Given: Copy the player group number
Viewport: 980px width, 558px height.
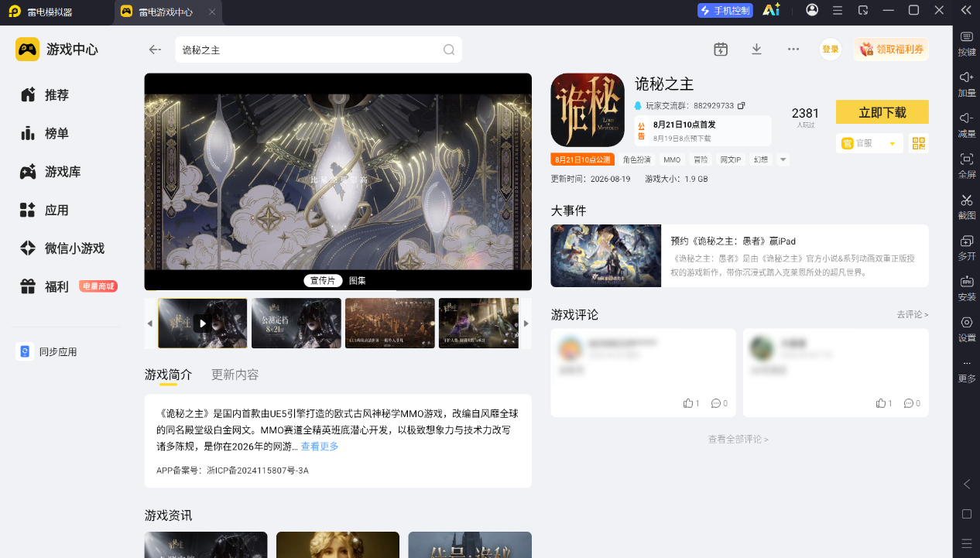Looking at the screenshot, I should click(742, 105).
